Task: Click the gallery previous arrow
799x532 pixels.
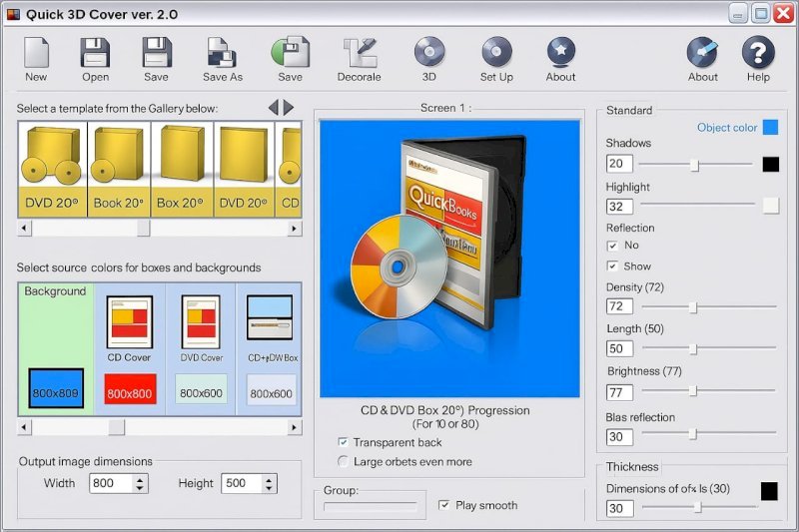Action: [273, 107]
